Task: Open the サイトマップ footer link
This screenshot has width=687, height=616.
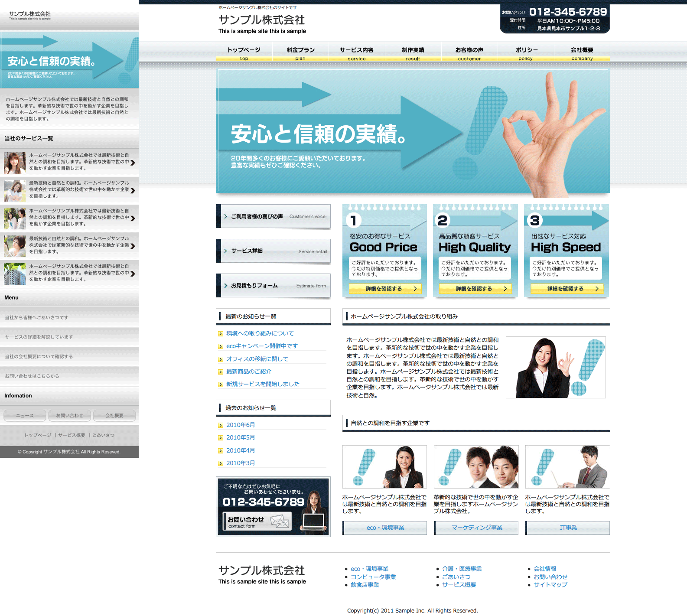Action: (x=550, y=585)
